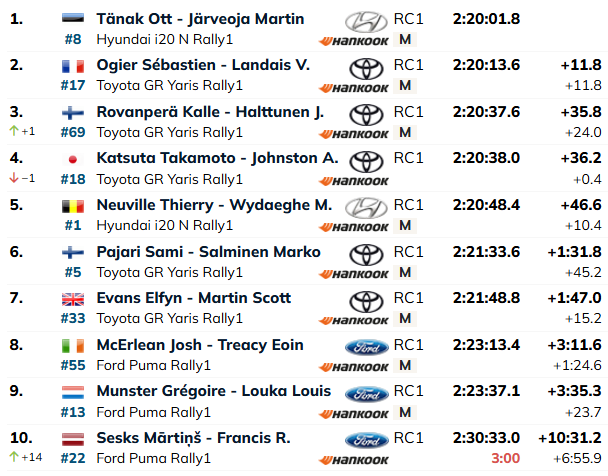Click the M badge in Pajari's row
Viewport: 608px width, 476px height.
pos(405,272)
